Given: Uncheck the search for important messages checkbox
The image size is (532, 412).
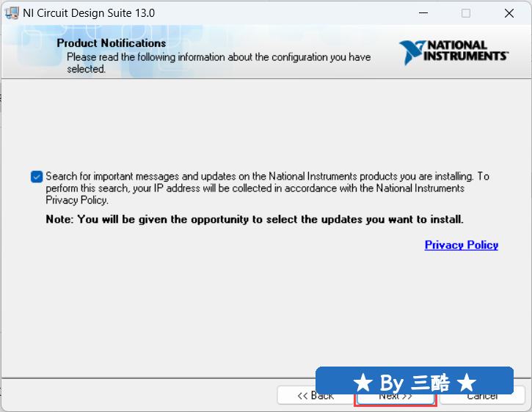Looking at the screenshot, I should (37, 177).
